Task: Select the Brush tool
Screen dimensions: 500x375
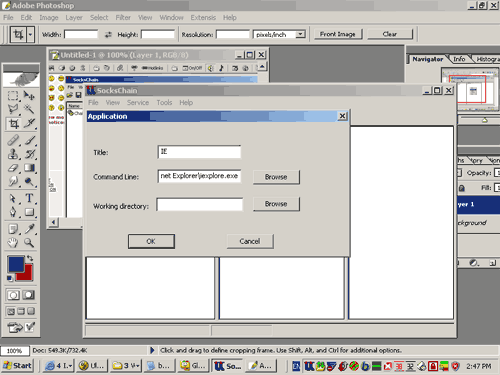Action: 29,140
